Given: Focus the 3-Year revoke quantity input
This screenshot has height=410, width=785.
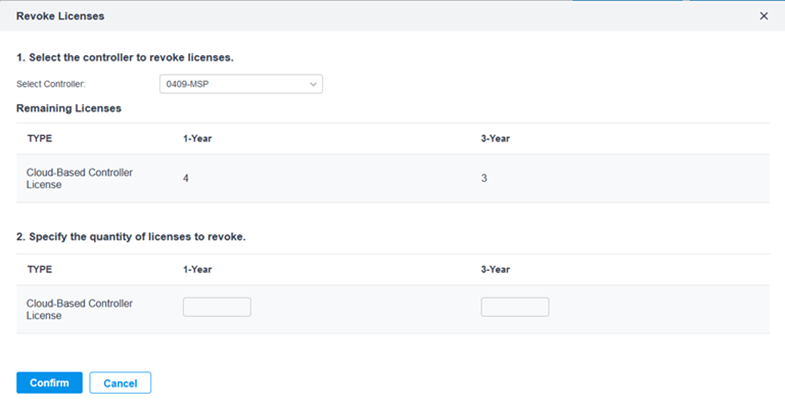Looking at the screenshot, I should tap(515, 307).
